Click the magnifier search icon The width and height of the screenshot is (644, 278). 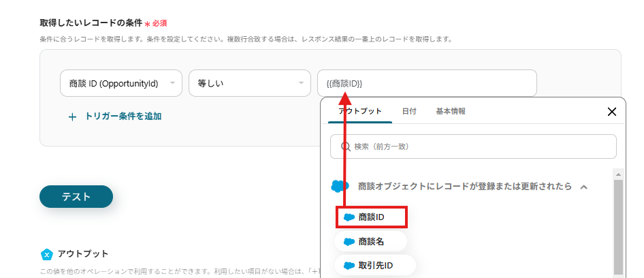pos(346,146)
